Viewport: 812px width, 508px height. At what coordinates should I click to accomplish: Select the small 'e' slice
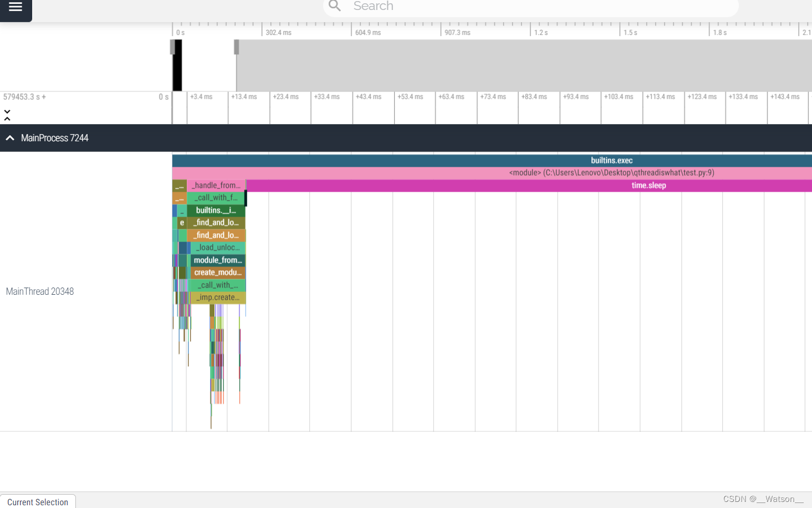182,223
